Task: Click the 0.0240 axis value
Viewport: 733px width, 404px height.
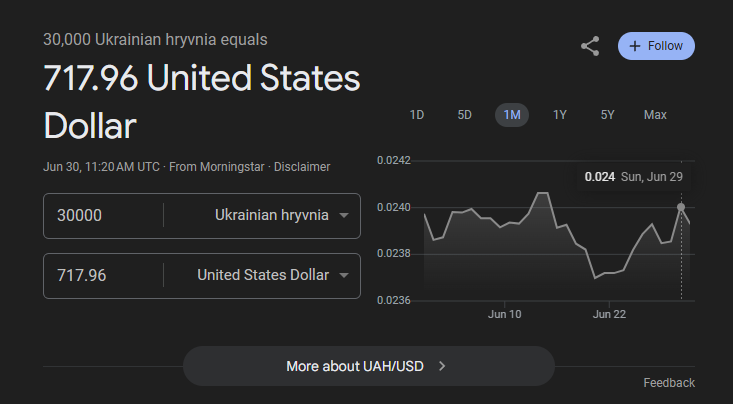Action: (x=394, y=207)
